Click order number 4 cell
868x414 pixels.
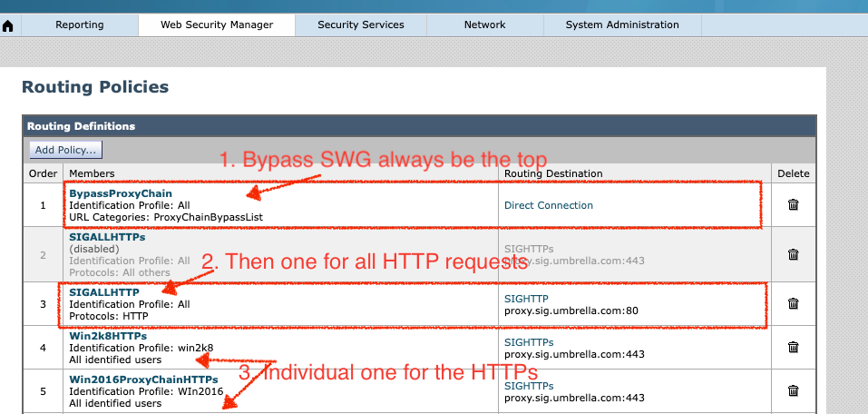pos(44,348)
